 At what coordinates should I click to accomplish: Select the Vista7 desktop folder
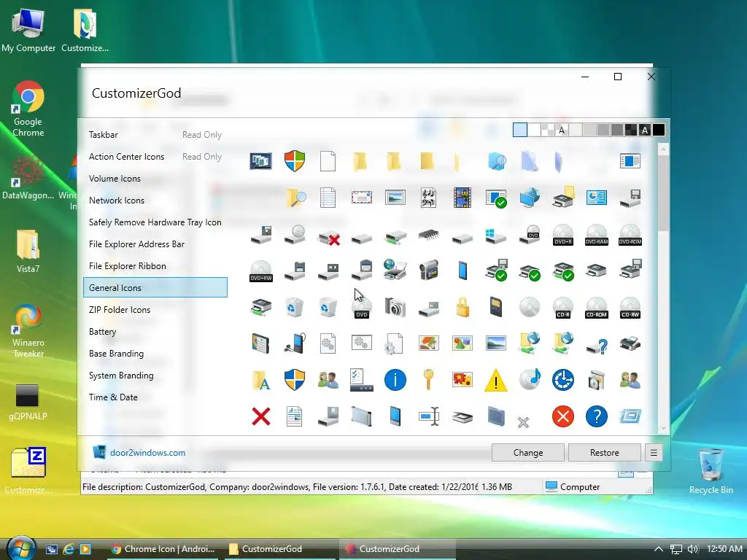pyautogui.click(x=28, y=252)
